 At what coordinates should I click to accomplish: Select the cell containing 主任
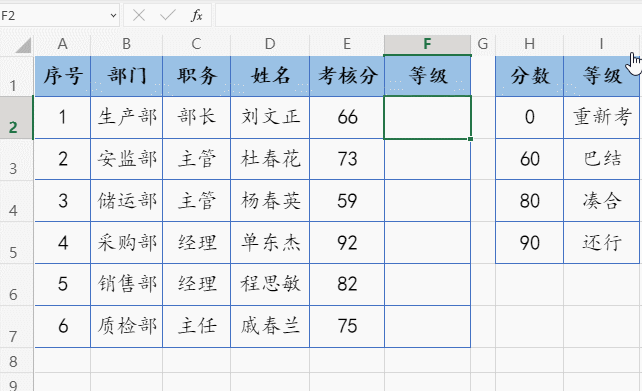[197, 327]
